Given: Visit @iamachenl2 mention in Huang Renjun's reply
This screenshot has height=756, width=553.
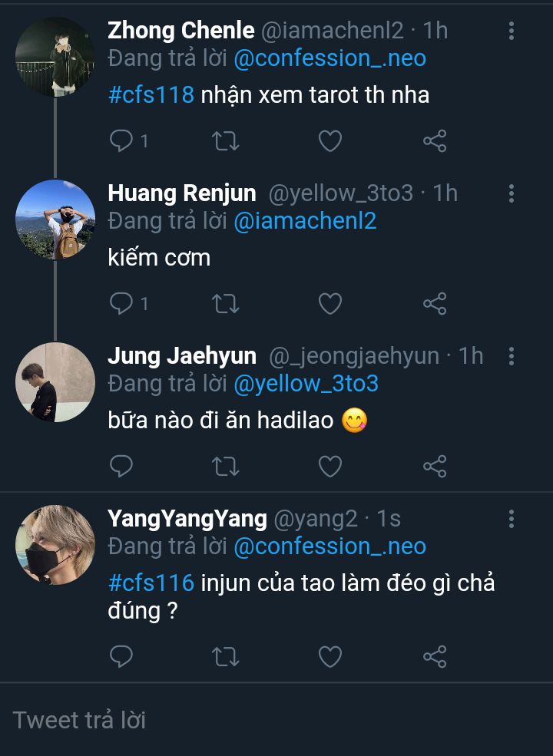Looking at the screenshot, I should click(x=305, y=221).
